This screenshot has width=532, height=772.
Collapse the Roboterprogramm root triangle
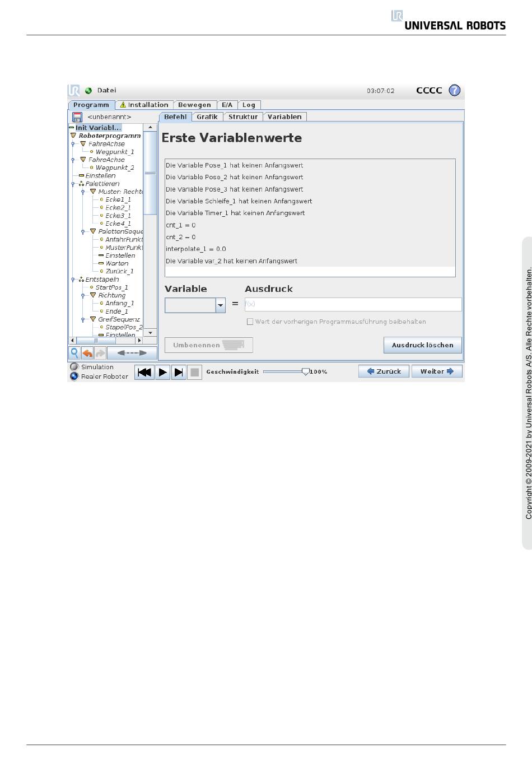coord(73,136)
